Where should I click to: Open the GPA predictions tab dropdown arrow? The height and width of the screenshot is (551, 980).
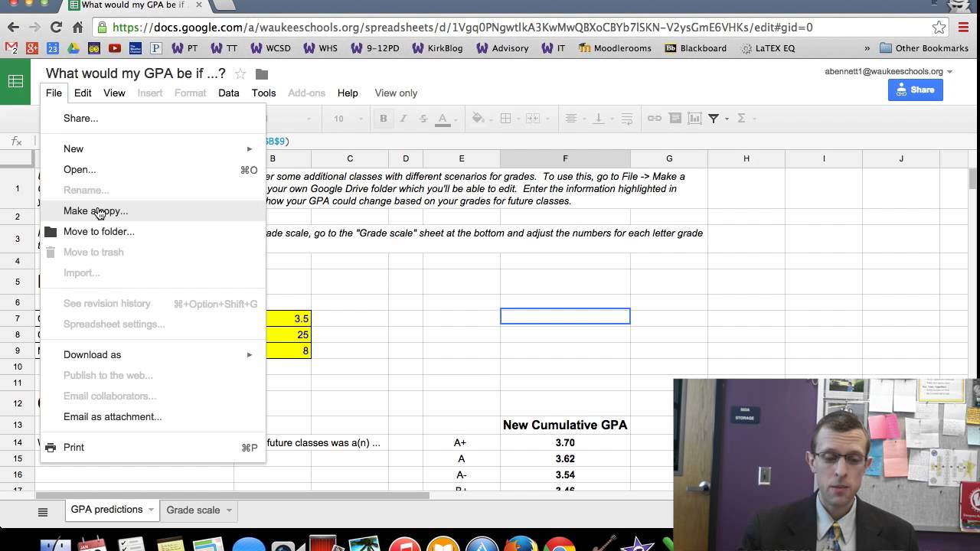point(151,510)
